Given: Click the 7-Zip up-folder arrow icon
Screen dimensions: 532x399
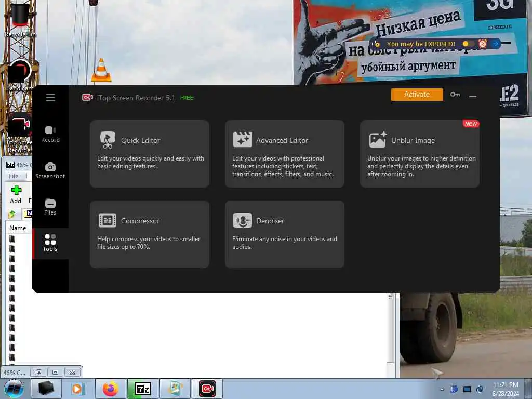Looking at the screenshot, I should (12, 214).
